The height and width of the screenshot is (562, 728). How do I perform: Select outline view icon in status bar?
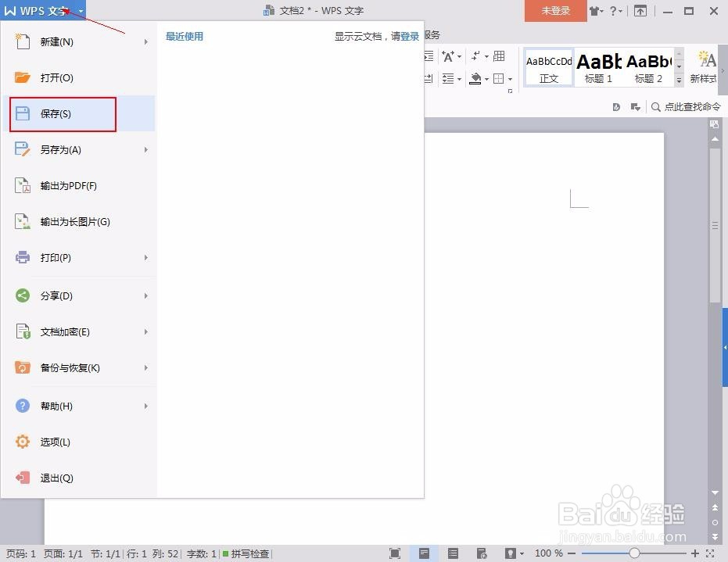pyautogui.click(x=453, y=553)
